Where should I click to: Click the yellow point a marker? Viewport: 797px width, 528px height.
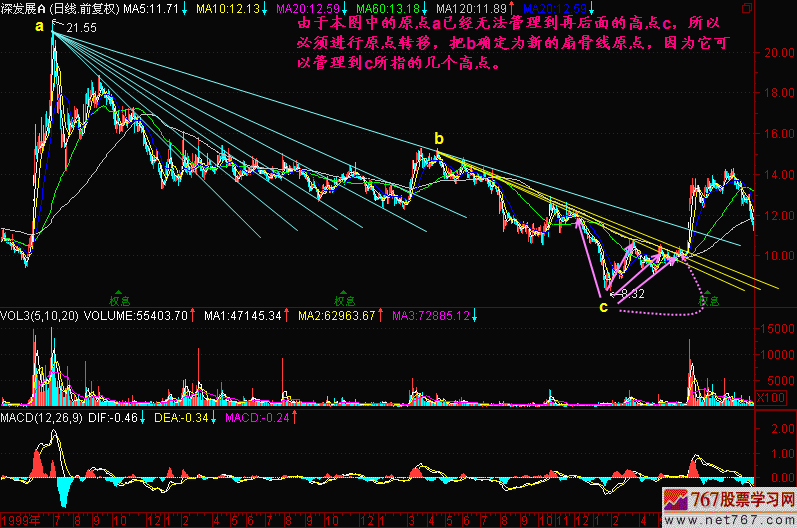point(39,27)
